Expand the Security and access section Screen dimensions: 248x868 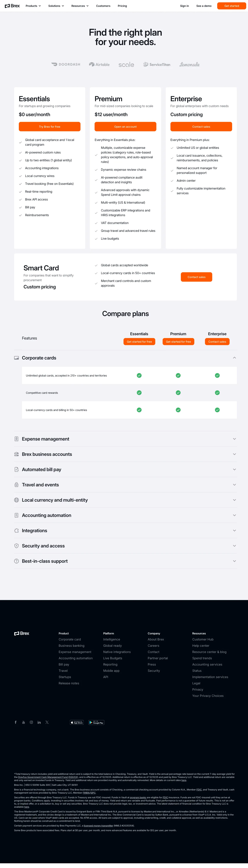coord(234,546)
